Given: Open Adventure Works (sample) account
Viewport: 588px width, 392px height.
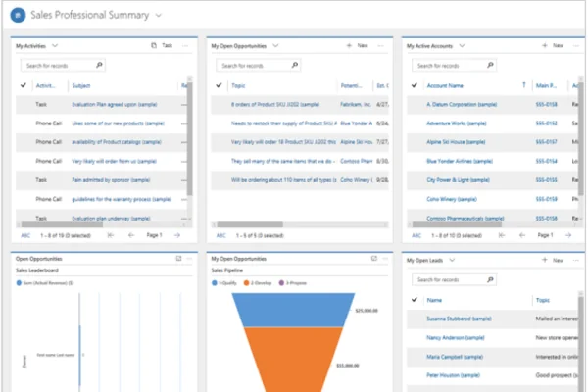Looking at the screenshot, I should click(x=457, y=123).
